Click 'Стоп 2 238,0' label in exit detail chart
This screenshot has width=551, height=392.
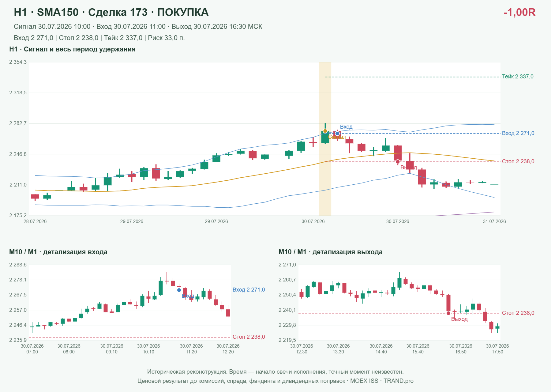pyautogui.click(x=518, y=313)
